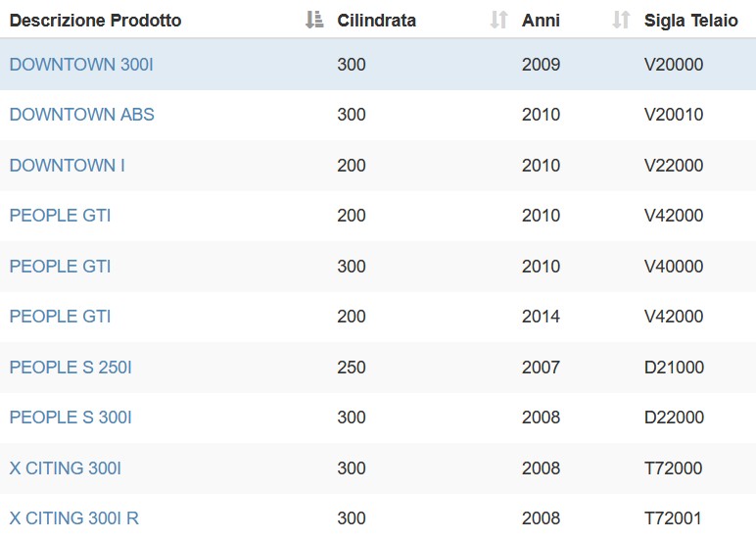The width and height of the screenshot is (756, 541).
Task: Select the highlighted row's V20000 cell
Action: (x=674, y=64)
